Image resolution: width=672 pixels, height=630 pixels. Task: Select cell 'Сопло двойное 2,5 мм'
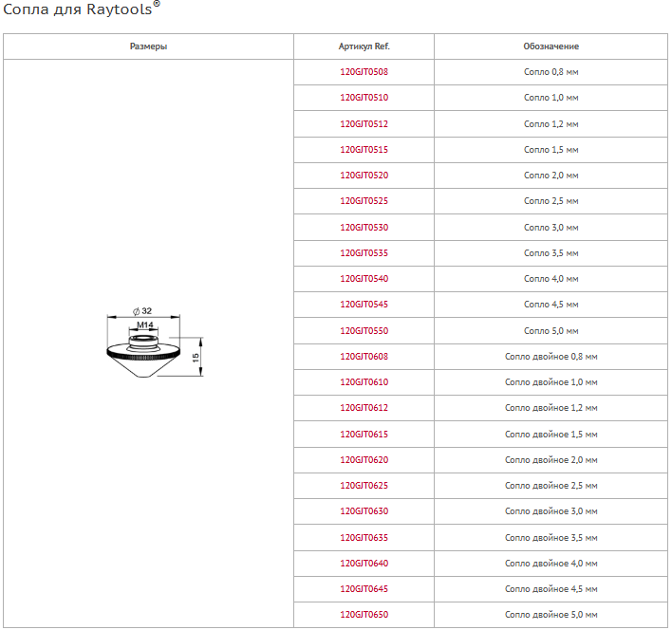(551, 486)
